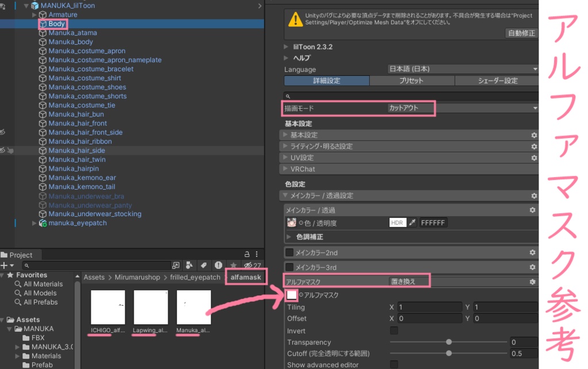Click the manuka_eyepatch prefab icon

(x=42, y=224)
